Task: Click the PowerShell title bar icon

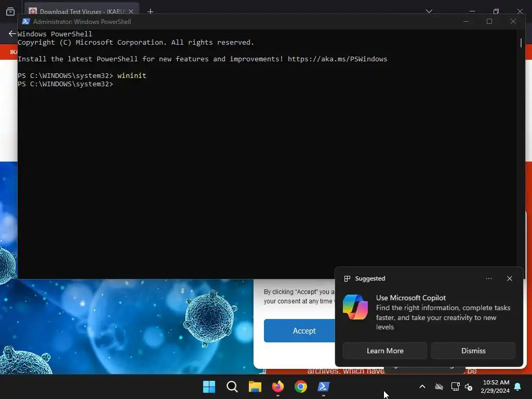Action: tap(26, 21)
